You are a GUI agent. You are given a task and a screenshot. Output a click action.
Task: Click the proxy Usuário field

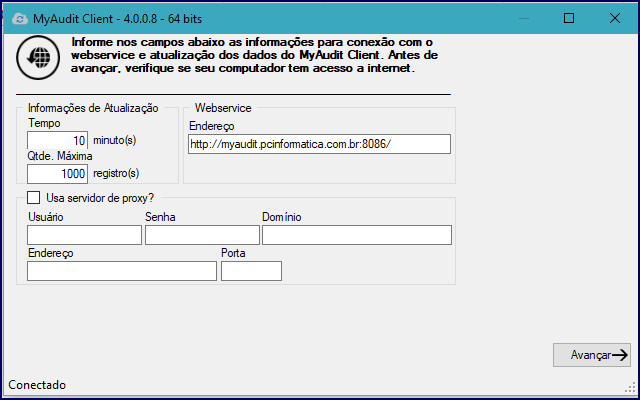84,235
